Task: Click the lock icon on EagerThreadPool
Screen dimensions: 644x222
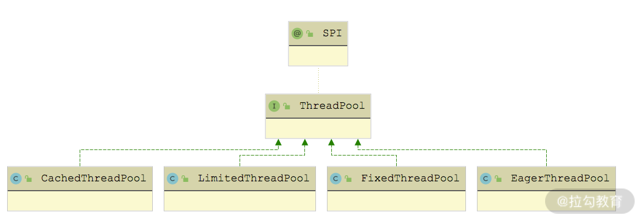Action: (x=498, y=179)
